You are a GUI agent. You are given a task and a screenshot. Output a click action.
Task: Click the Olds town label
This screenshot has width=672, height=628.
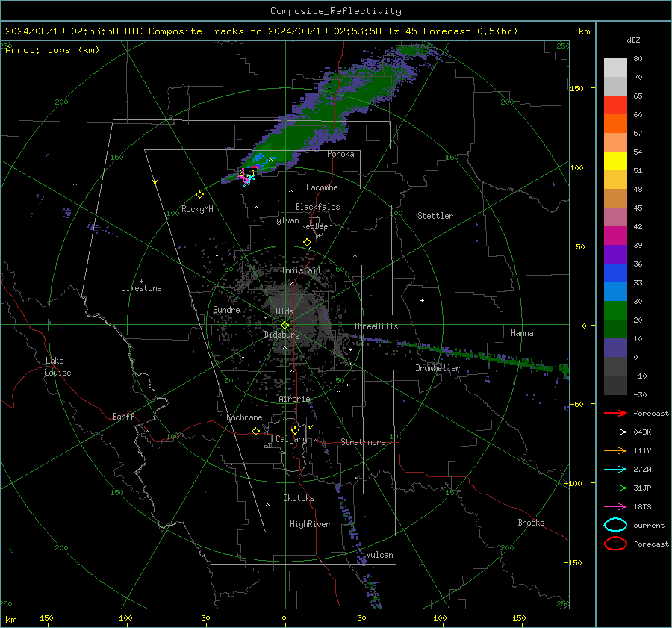(284, 311)
